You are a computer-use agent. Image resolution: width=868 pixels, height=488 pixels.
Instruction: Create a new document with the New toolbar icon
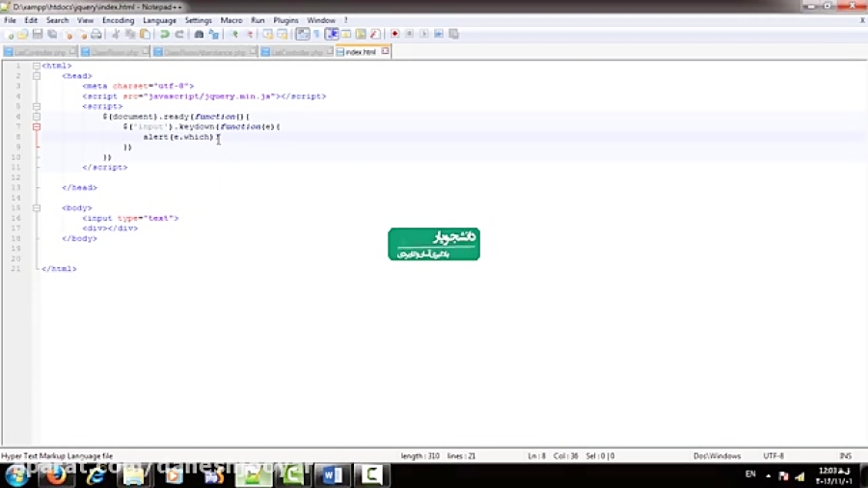click(x=9, y=35)
